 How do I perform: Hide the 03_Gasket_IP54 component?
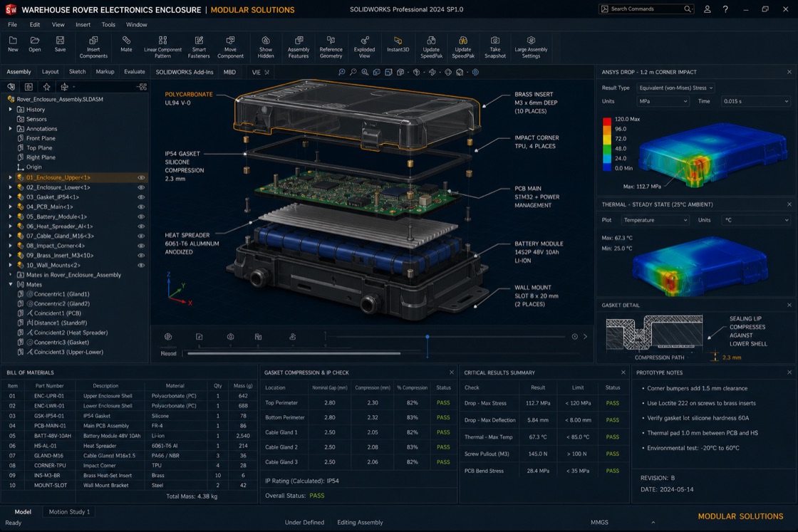point(141,197)
